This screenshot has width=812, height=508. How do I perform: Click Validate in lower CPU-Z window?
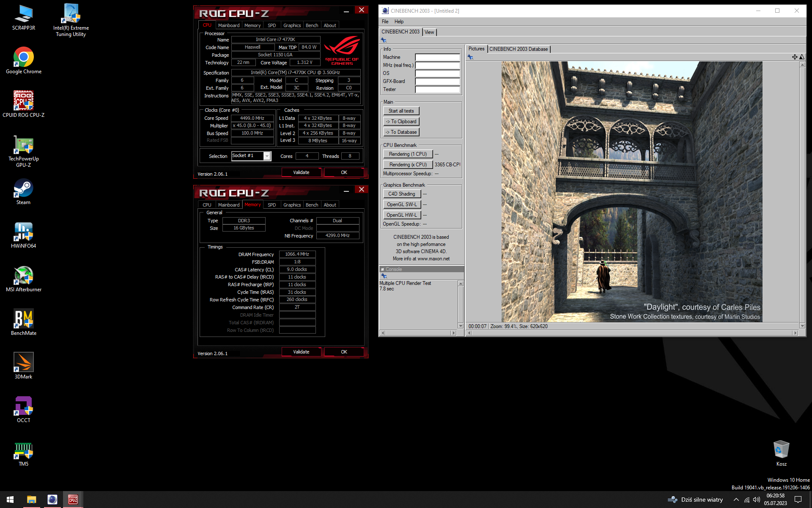tap(301, 352)
